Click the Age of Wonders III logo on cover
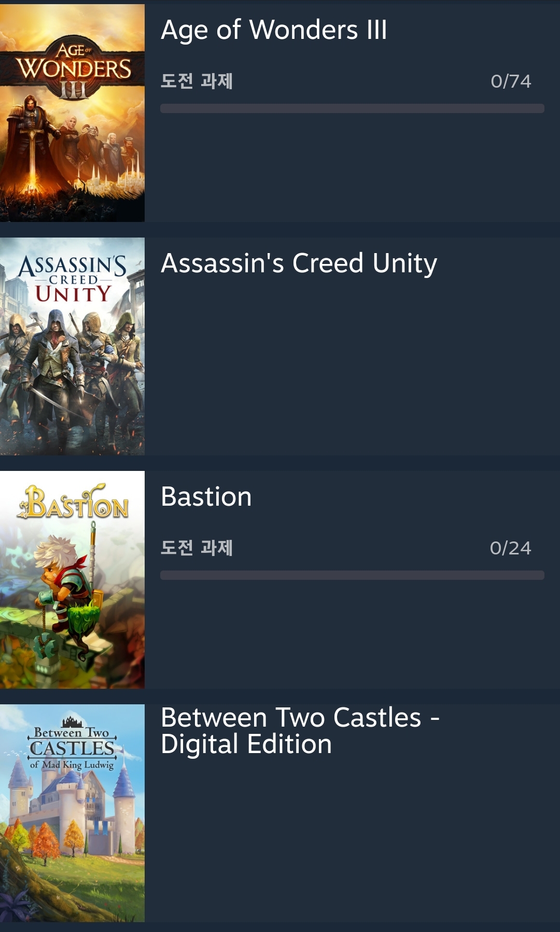 point(73,71)
